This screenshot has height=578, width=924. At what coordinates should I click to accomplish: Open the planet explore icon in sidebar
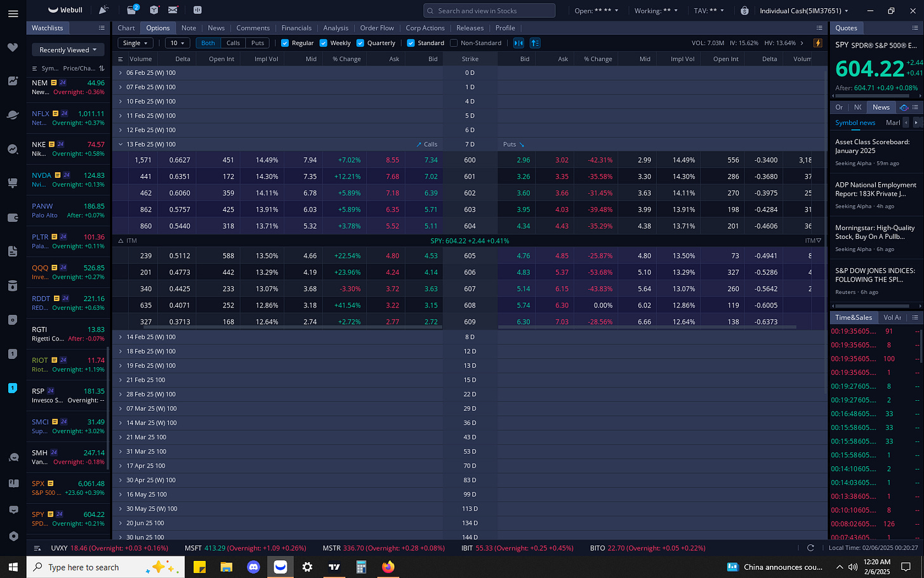click(x=13, y=115)
